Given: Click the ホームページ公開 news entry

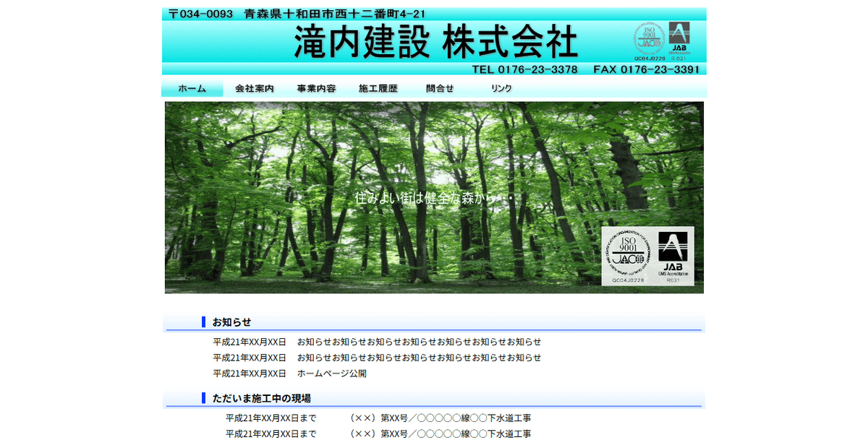Looking at the screenshot, I should tap(333, 373).
